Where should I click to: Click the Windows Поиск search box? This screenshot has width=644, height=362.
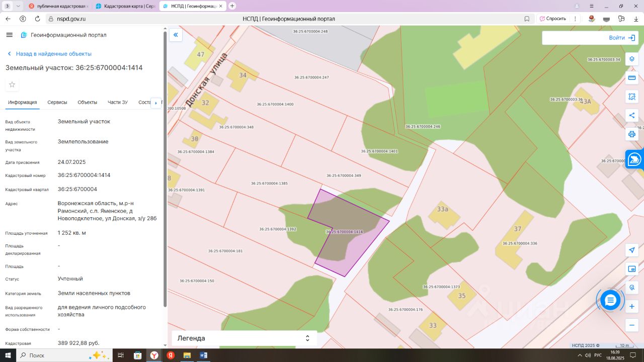pyautogui.click(x=64, y=355)
